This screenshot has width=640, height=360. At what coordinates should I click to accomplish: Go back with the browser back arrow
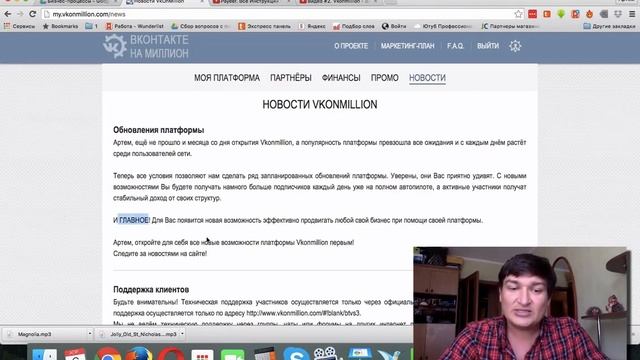coord(7,14)
